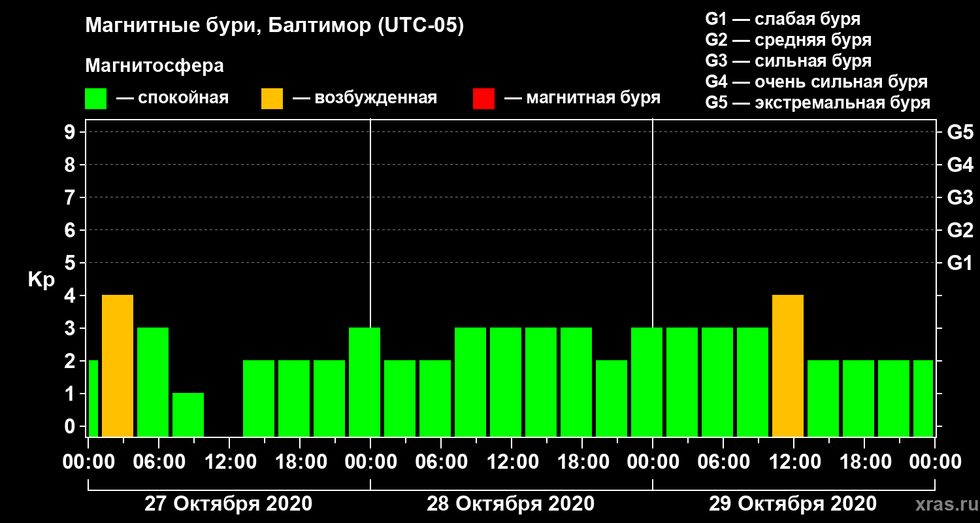Click the "G4 — очень сильная буря" legend line

pos(816,82)
